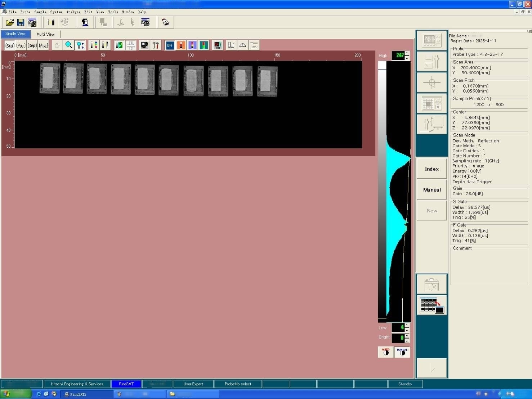
Task: Enable AUTO contrast mode
Action: click(385, 352)
